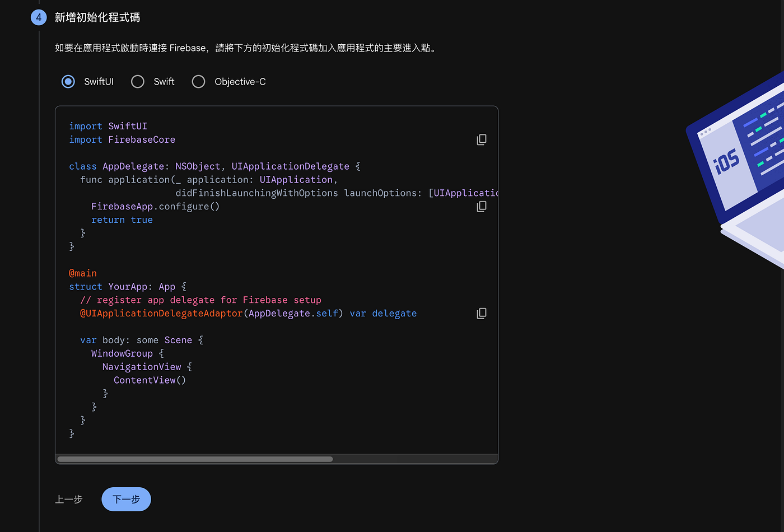Click the 新增初始化程式碼 step heading

click(97, 17)
